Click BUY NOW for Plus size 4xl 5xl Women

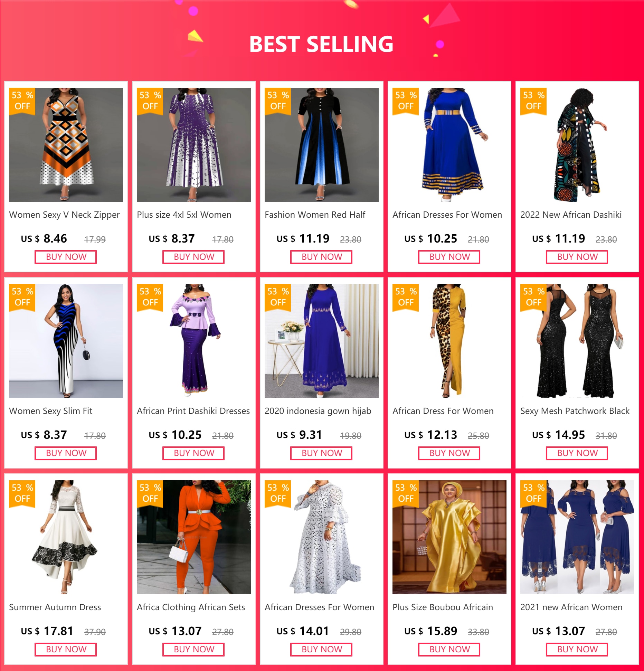coord(193,257)
